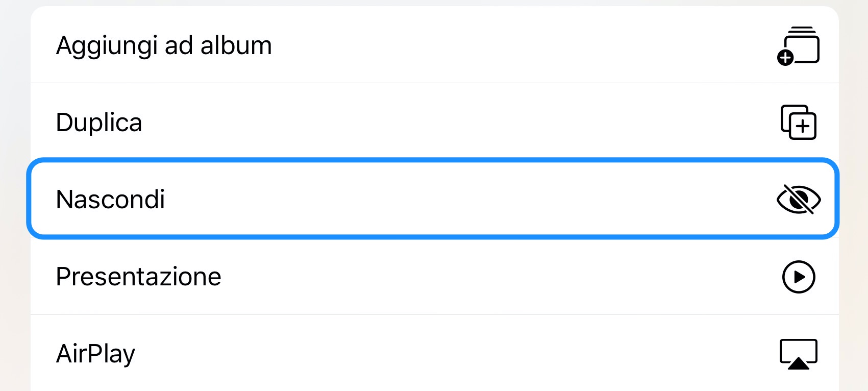Click the "AirPlay" text label
Image resolution: width=868 pixels, height=391 pixels.
[x=96, y=354]
